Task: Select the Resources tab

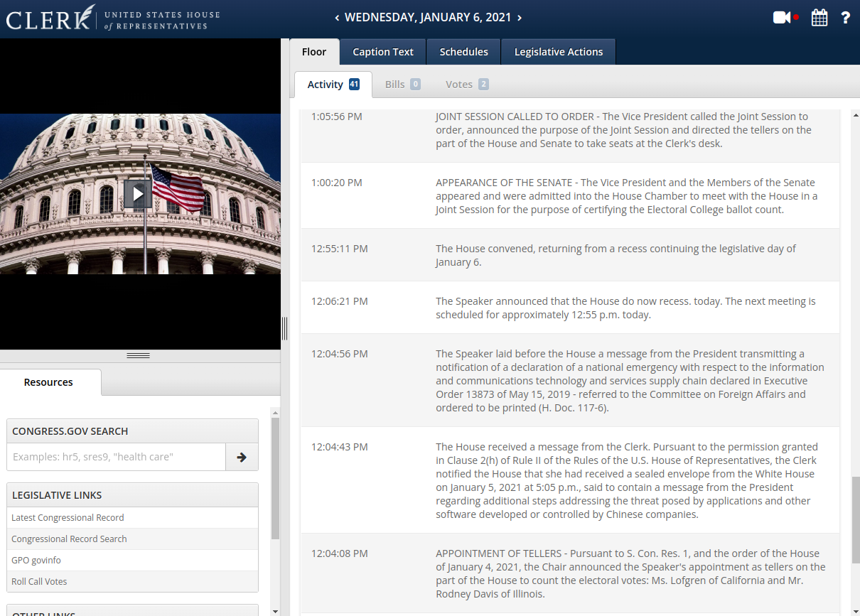Action: [x=49, y=382]
